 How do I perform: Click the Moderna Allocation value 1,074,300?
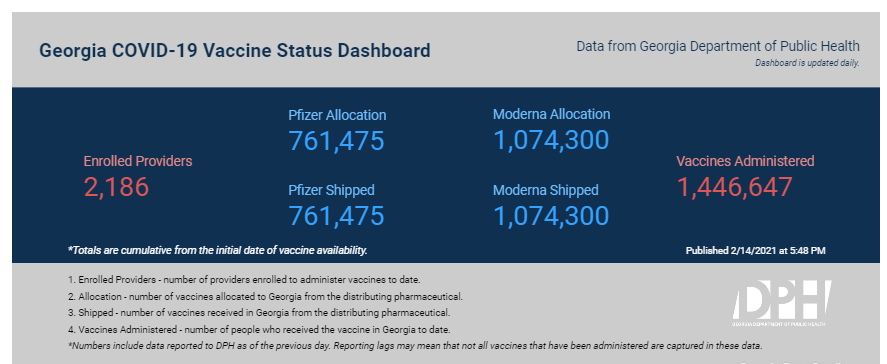[552, 140]
